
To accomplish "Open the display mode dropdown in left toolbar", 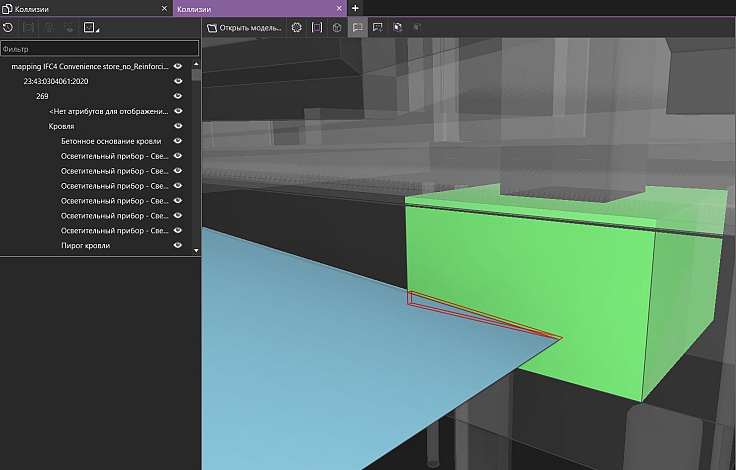I will [91, 27].
